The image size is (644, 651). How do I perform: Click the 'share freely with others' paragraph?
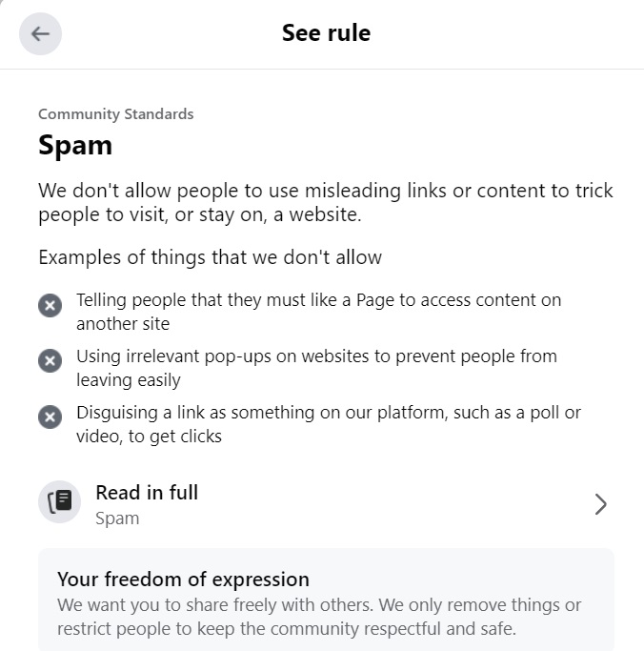[318, 617]
